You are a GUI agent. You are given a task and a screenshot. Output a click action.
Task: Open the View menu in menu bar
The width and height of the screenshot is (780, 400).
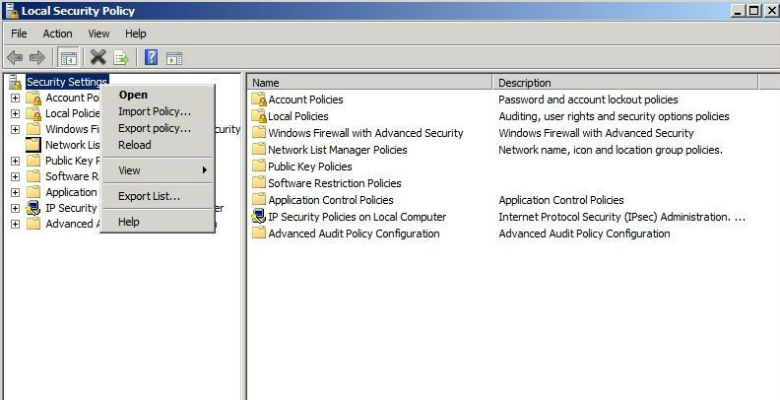coord(98,33)
